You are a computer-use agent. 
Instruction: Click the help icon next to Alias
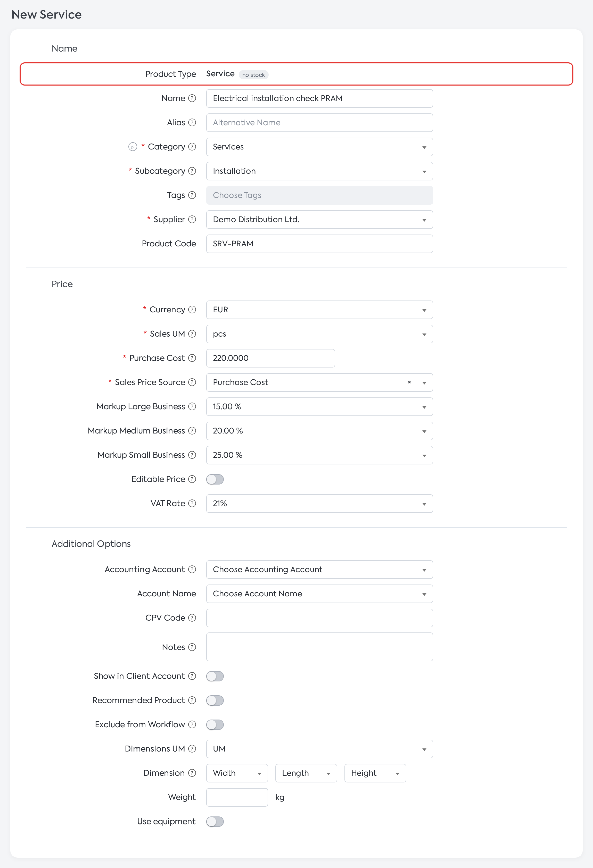coord(192,122)
